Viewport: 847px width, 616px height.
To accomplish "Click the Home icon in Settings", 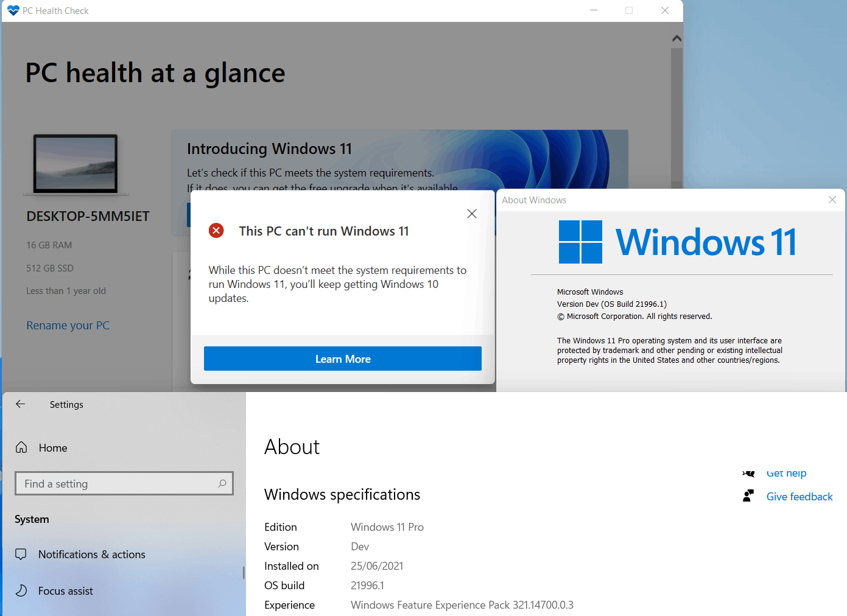I will (21, 447).
